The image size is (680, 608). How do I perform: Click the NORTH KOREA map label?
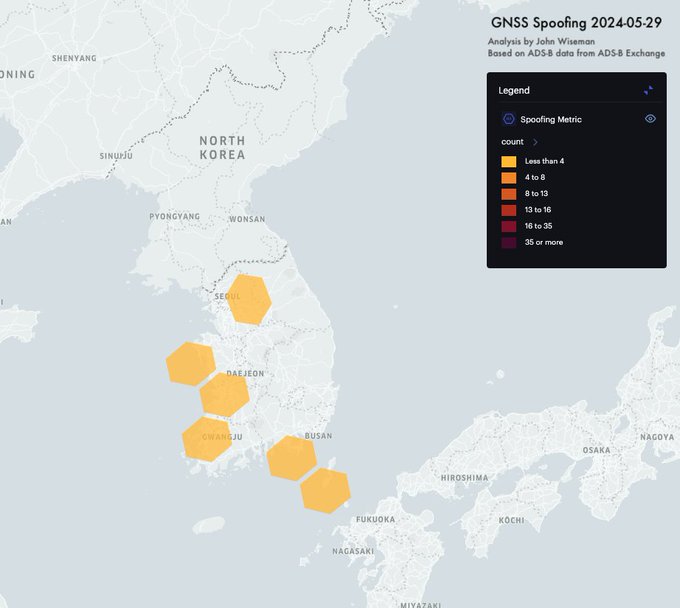click(222, 147)
